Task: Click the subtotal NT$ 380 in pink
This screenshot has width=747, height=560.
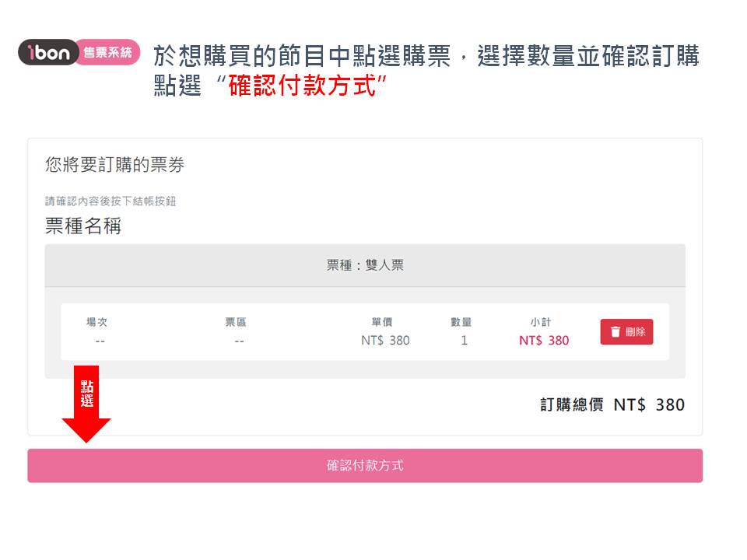Action: coord(544,341)
